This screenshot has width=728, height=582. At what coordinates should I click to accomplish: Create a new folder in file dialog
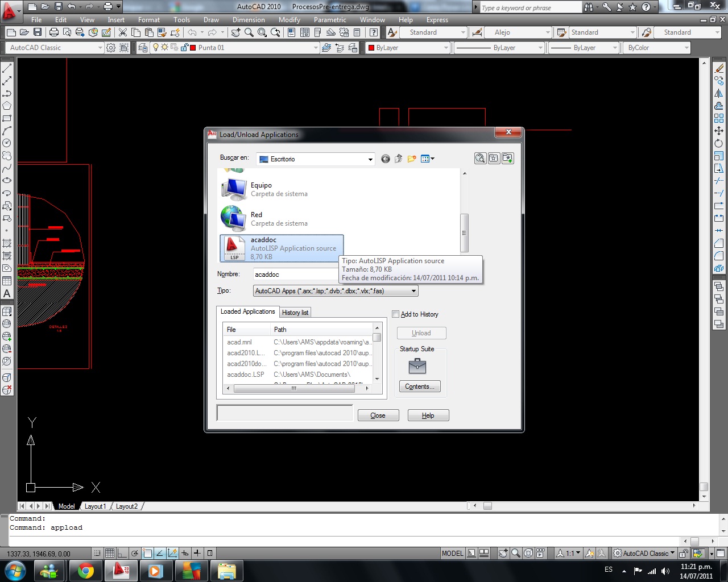click(x=412, y=159)
